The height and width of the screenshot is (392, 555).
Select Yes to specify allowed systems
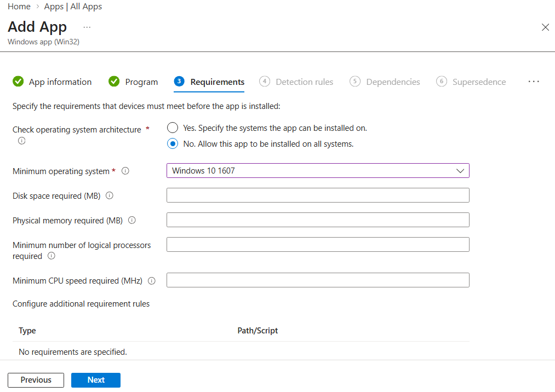173,128
